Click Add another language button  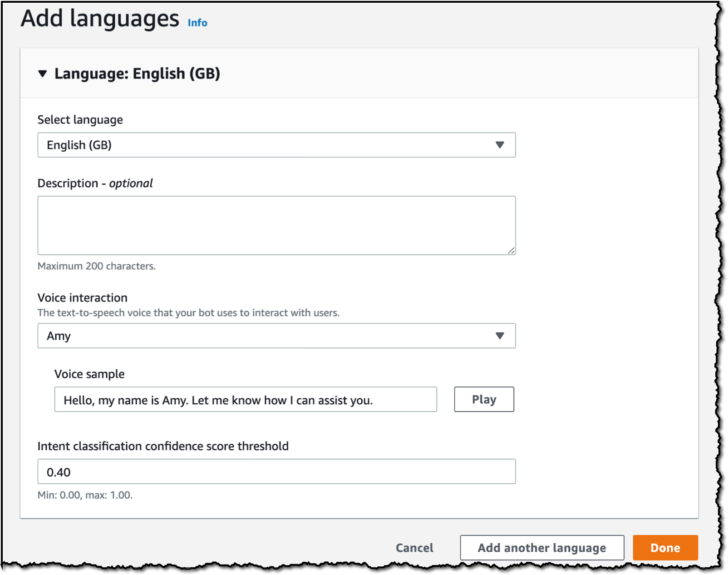(x=542, y=548)
